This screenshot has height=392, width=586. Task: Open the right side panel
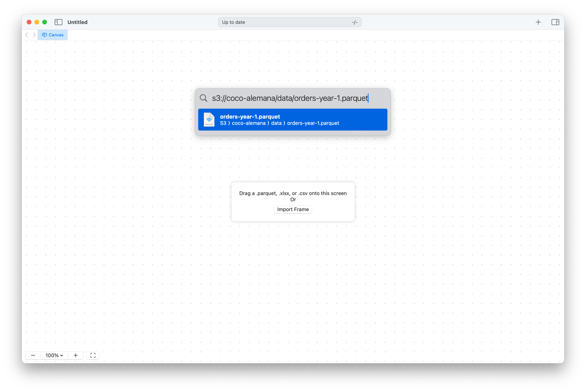(x=556, y=22)
